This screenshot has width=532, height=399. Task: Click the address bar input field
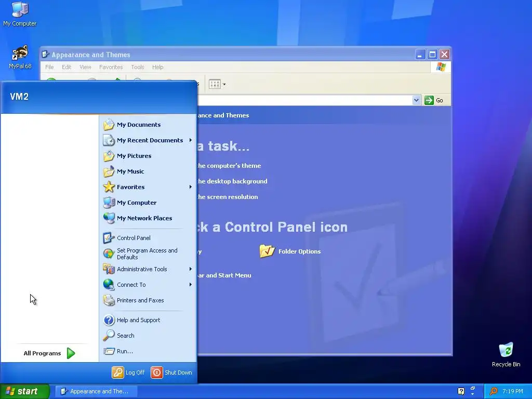[x=304, y=100]
